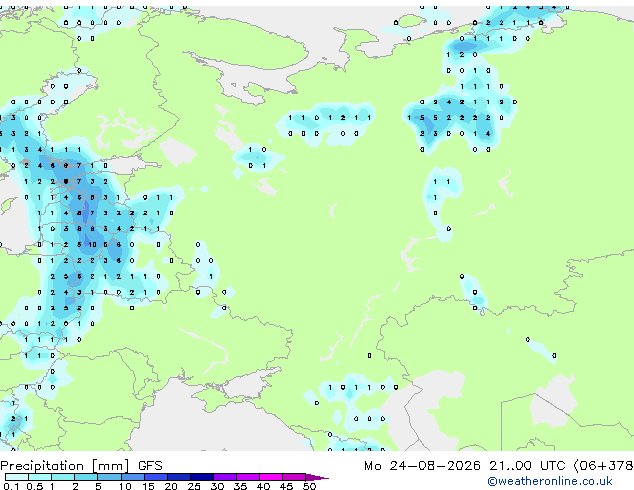Click the '40' legend scale label
The image size is (634, 490).
[x=263, y=486]
